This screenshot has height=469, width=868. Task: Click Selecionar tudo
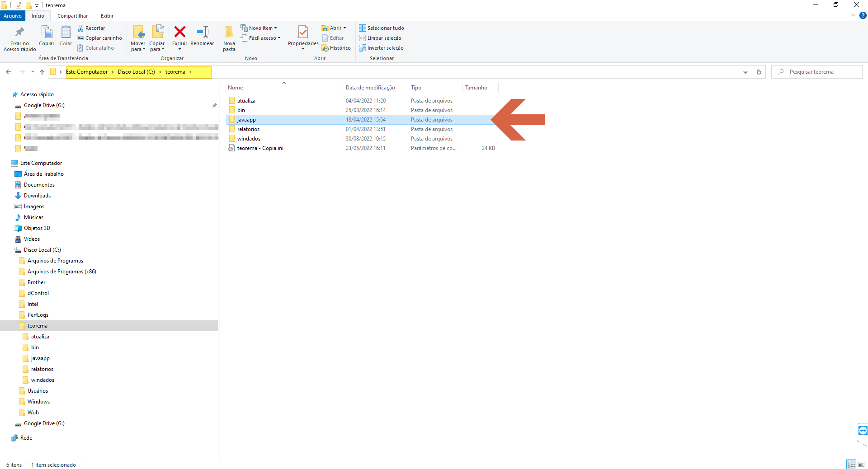[382, 28]
